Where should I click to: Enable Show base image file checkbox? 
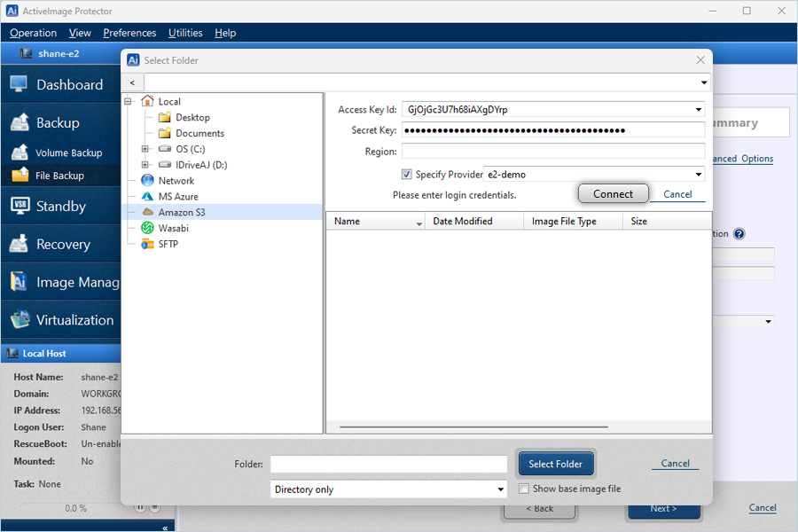pos(524,489)
